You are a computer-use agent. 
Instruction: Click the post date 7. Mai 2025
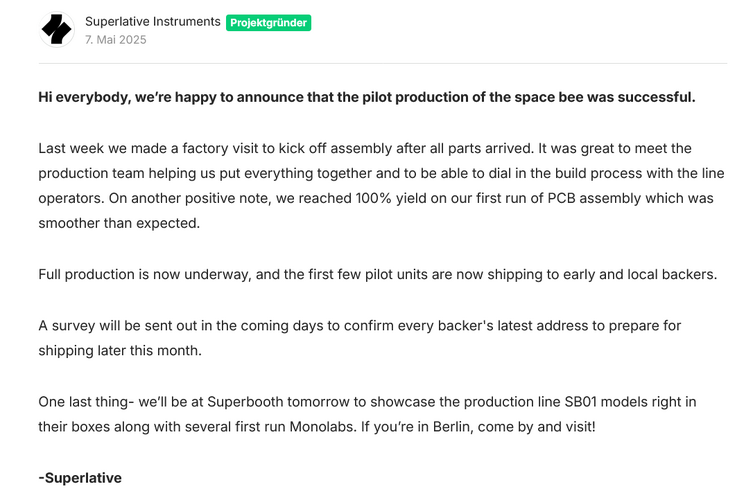pos(116,40)
